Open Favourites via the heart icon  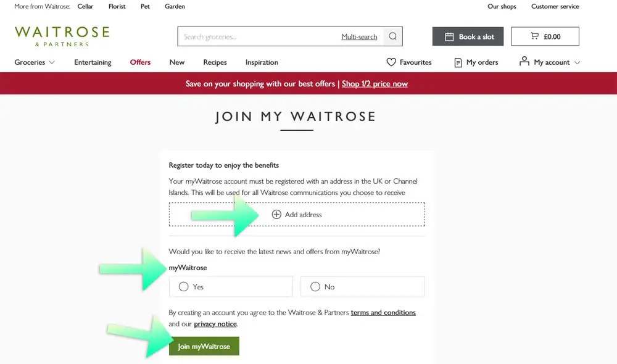click(x=391, y=62)
